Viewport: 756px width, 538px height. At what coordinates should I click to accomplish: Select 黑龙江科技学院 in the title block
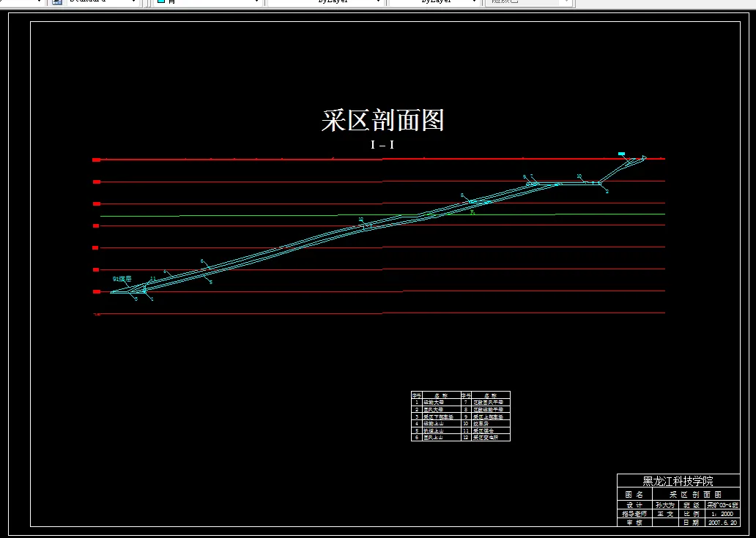(x=678, y=481)
